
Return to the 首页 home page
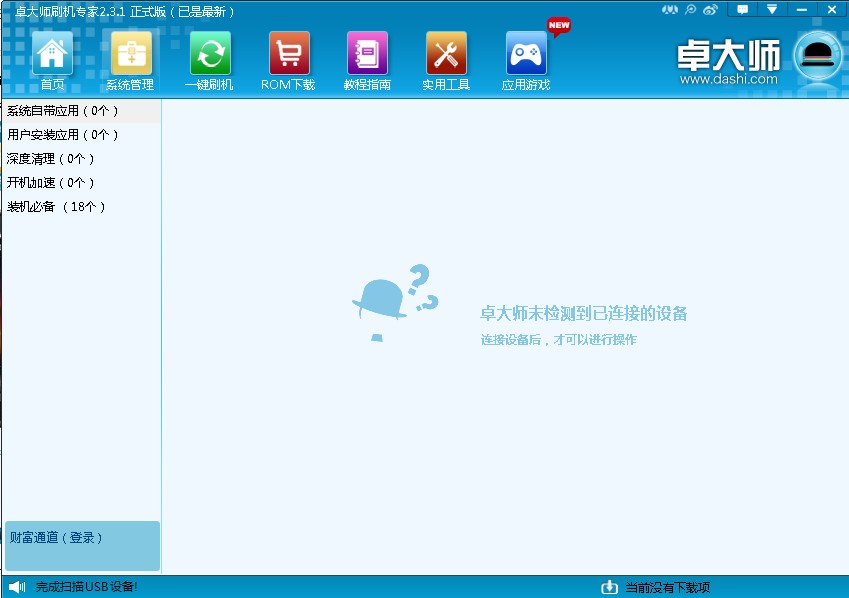(52, 57)
